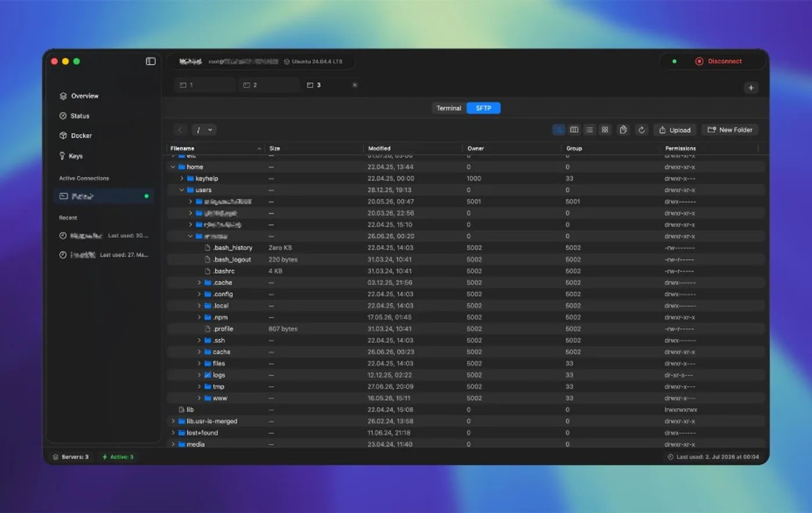Switch to grid icon view
Screen dimensions: 812x513
point(605,130)
